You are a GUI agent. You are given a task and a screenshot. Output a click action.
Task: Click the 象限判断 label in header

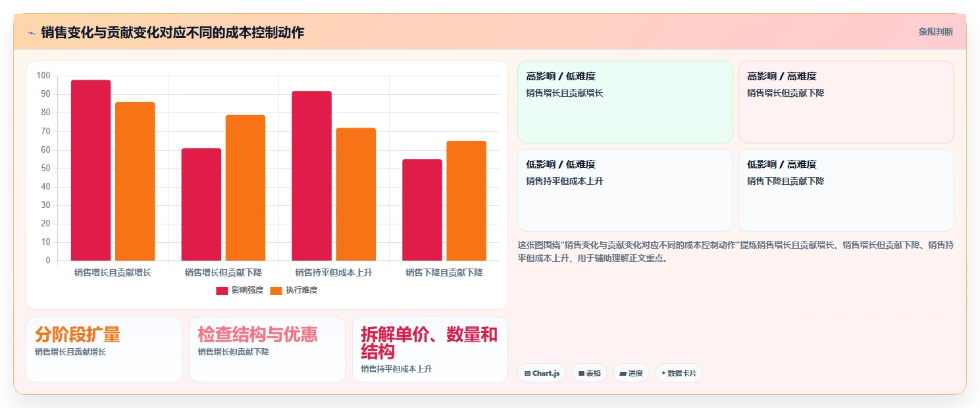click(x=935, y=32)
